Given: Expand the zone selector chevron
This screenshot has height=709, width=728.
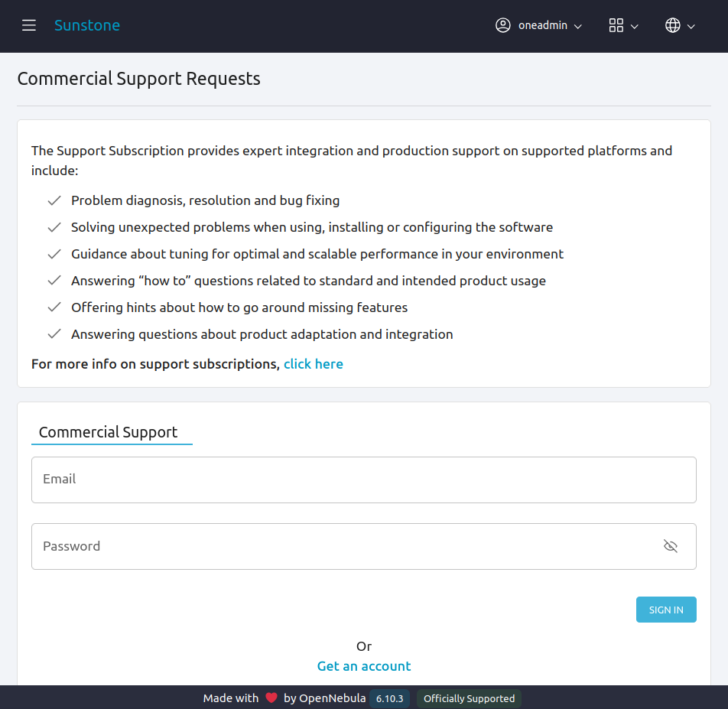Looking at the screenshot, I should point(691,27).
